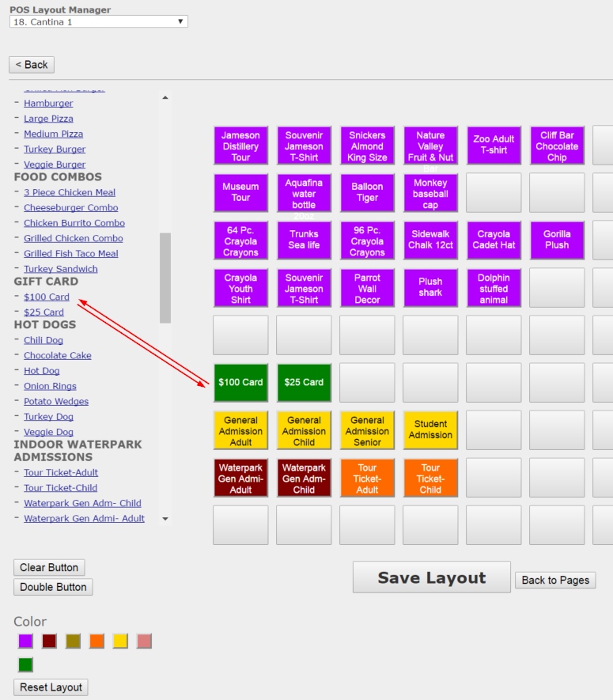Viewport: 613px width, 700px height.
Task: Select the Cheeseburger Combo link
Action: coord(70,207)
